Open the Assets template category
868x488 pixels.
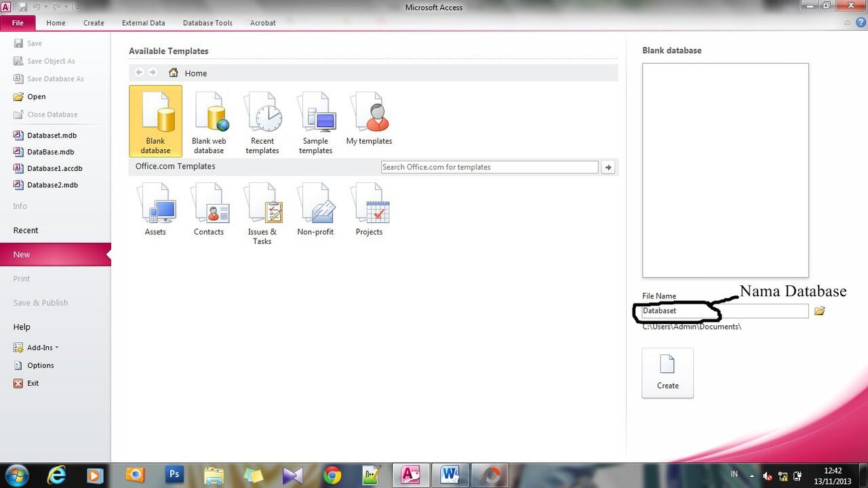pos(155,209)
